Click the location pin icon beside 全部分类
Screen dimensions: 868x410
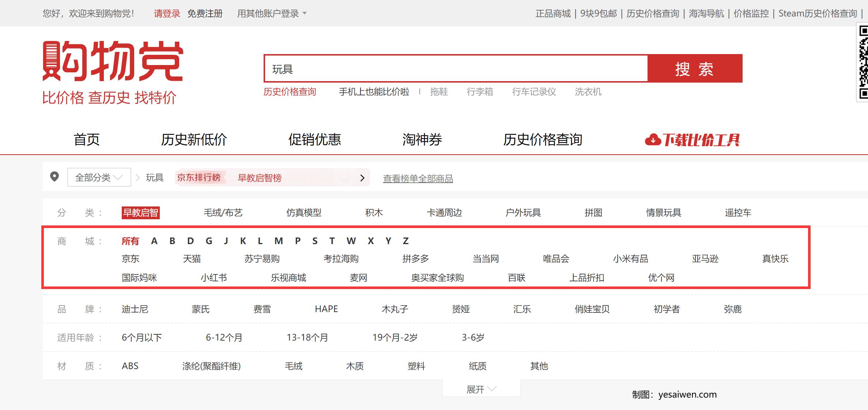point(55,178)
